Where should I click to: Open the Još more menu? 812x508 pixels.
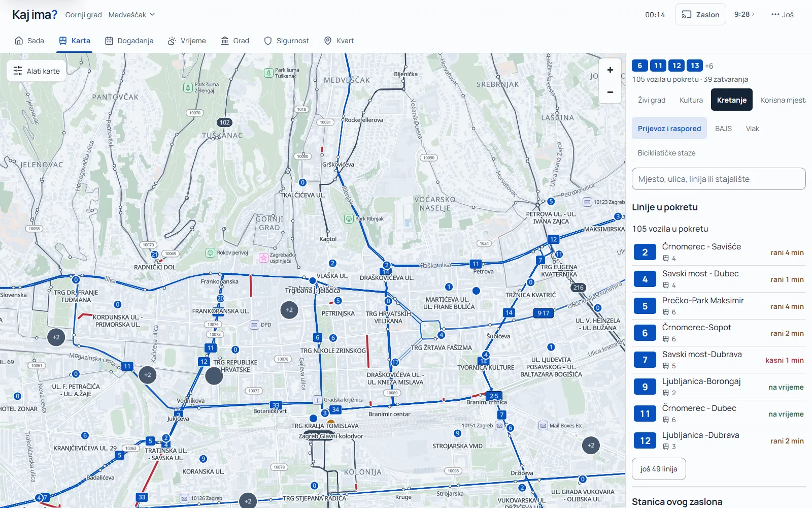coord(782,15)
